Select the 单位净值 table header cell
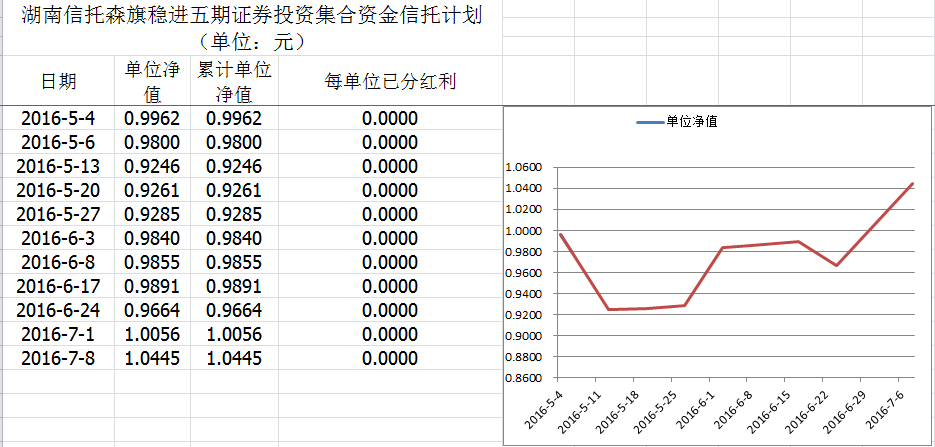Screen dimensions: 935x447 [152, 81]
